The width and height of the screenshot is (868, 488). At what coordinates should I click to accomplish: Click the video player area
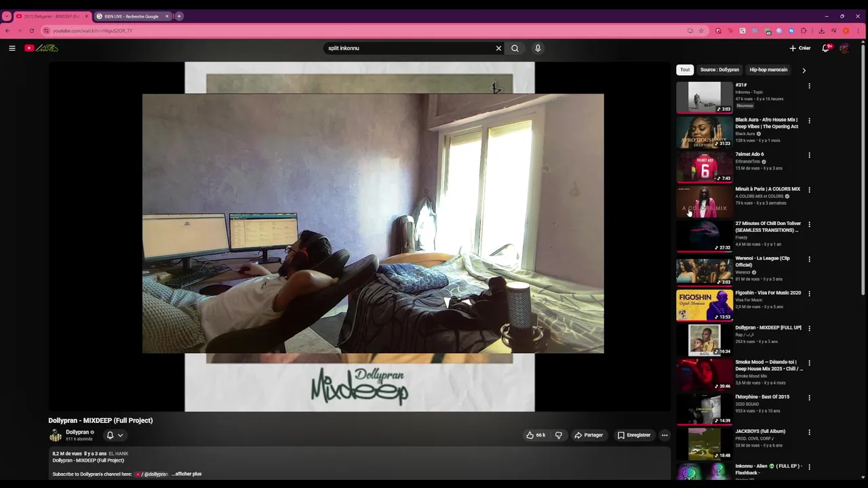coord(359,237)
